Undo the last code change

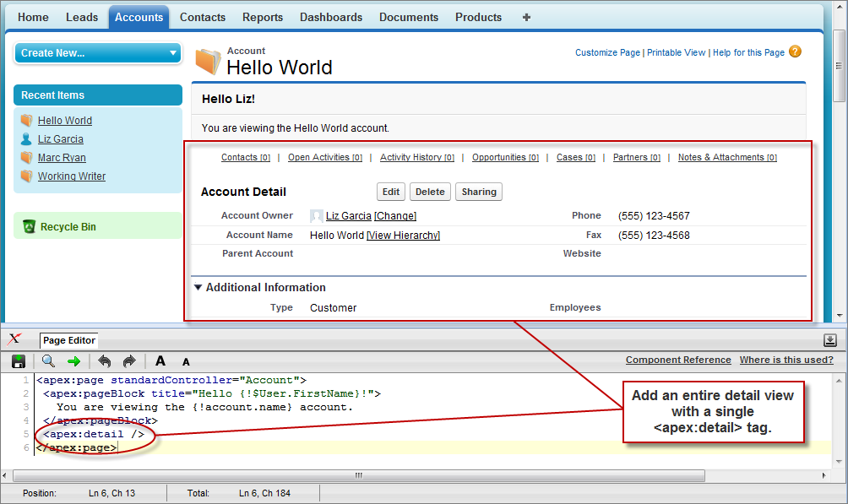pyautogui.click(x=105, y=361)
